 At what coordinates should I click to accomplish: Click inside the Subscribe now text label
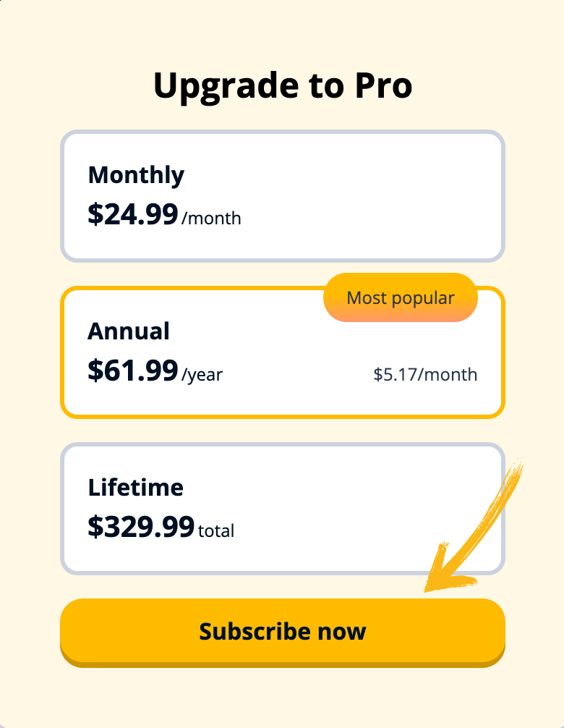pyautogui.click(x=282, y=631)
